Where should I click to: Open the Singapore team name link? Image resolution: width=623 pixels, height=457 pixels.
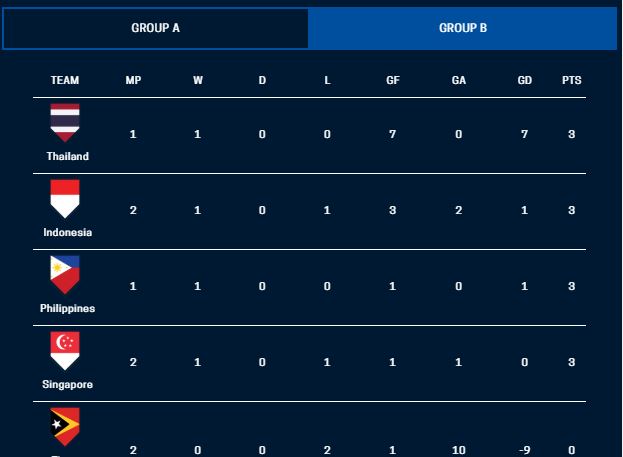[x=67, y=384]
